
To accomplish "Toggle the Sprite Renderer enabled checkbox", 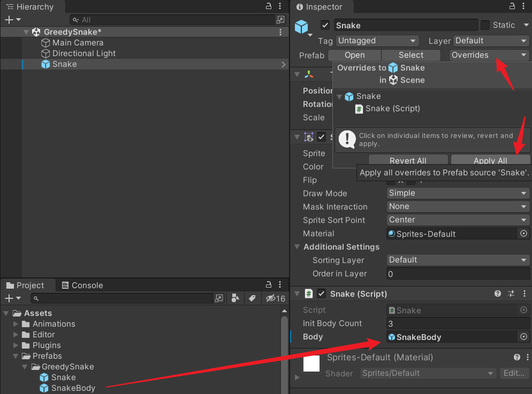I will (321, 137).
